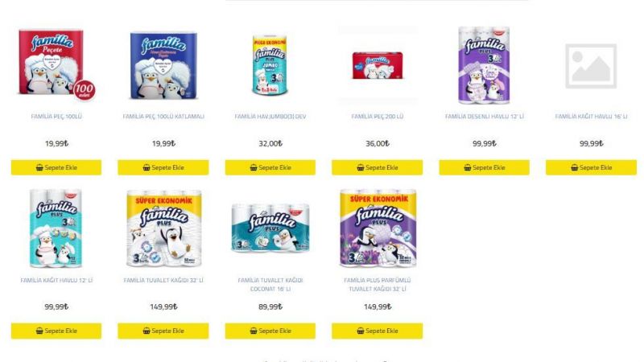Add Familia Tuvalet Kağıdı Coconat 16'lı to cart
Viewport: 644px width, 362px height.
point(270,331)
